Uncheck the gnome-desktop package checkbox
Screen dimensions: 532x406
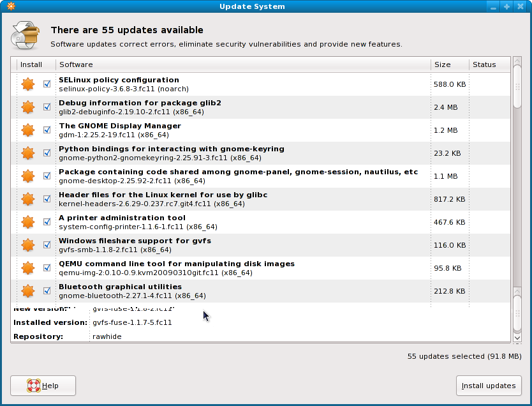pyautogui.click(x=47, y=176)
